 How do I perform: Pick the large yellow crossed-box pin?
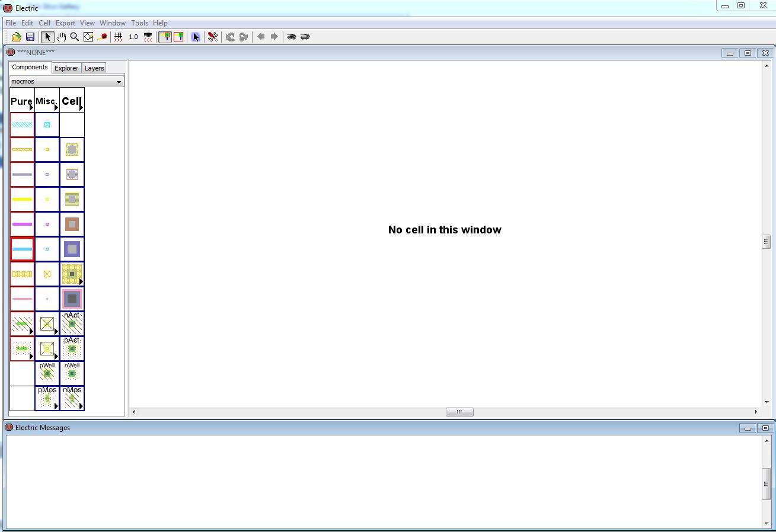[x=47, y=274]
